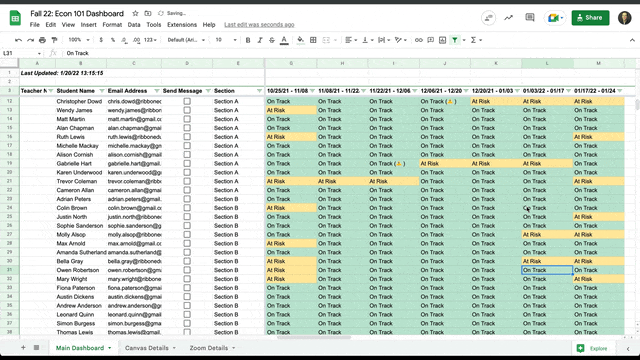This screenshot has width=640, height=360.
Task: Tick the checkbox for Ruth Lewis
Action: tap(187, 137)
